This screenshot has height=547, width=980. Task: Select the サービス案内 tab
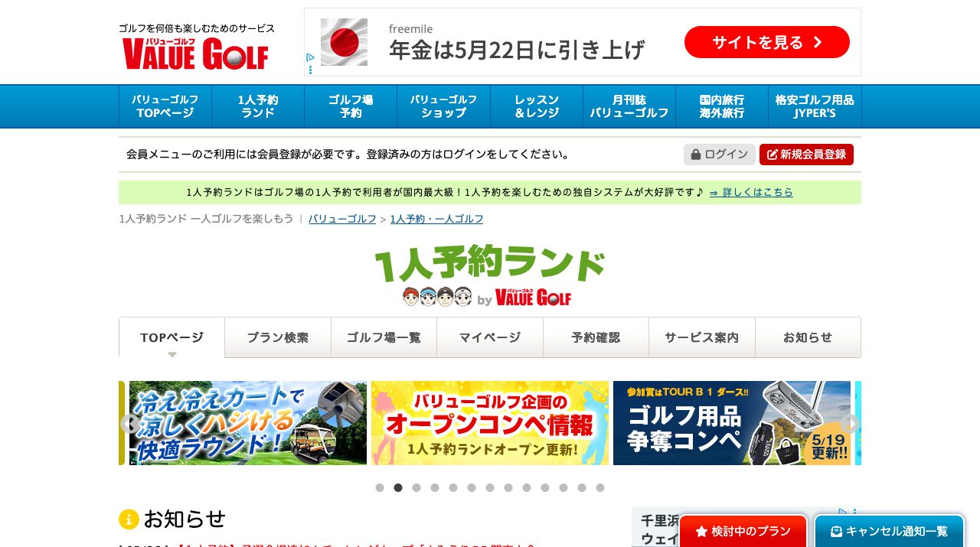point(702,337)
